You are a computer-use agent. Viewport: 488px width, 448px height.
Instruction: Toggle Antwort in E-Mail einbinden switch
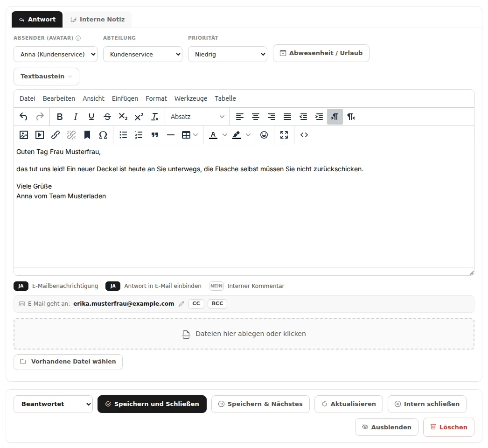coord(113,286)
